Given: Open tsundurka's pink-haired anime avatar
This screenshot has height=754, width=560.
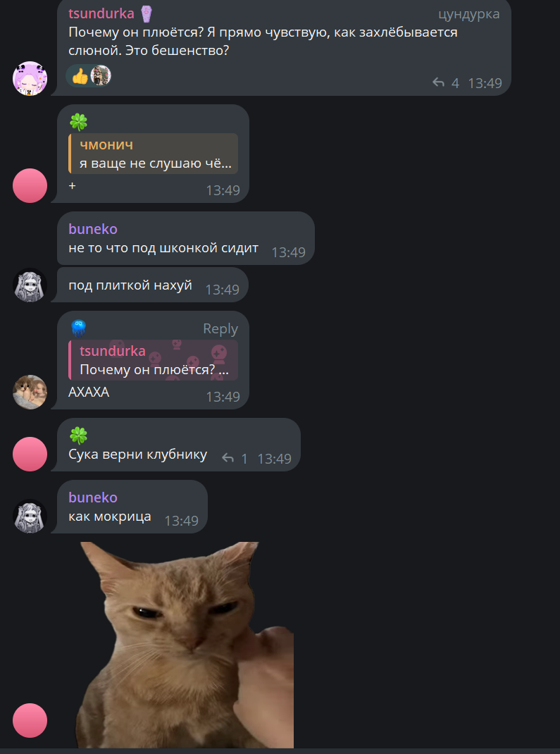Looking at the screenshot, I should pyautogui.click(x=30, y=78).
